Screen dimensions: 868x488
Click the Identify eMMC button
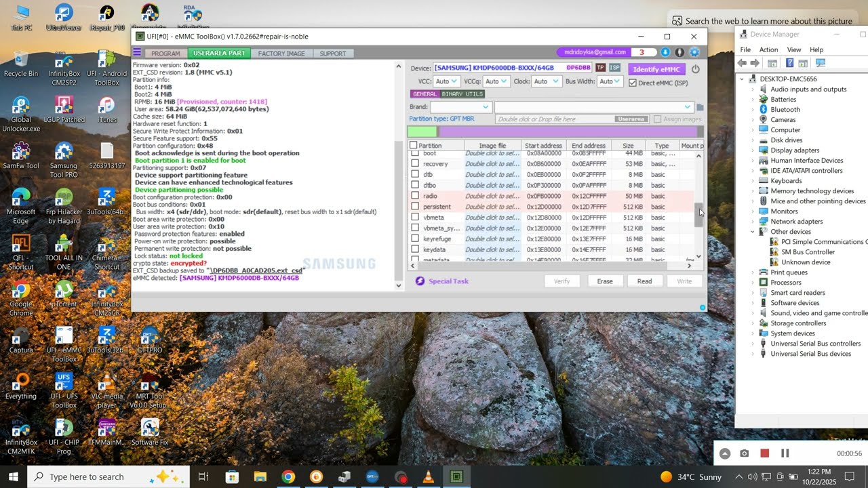coord(656,69)
